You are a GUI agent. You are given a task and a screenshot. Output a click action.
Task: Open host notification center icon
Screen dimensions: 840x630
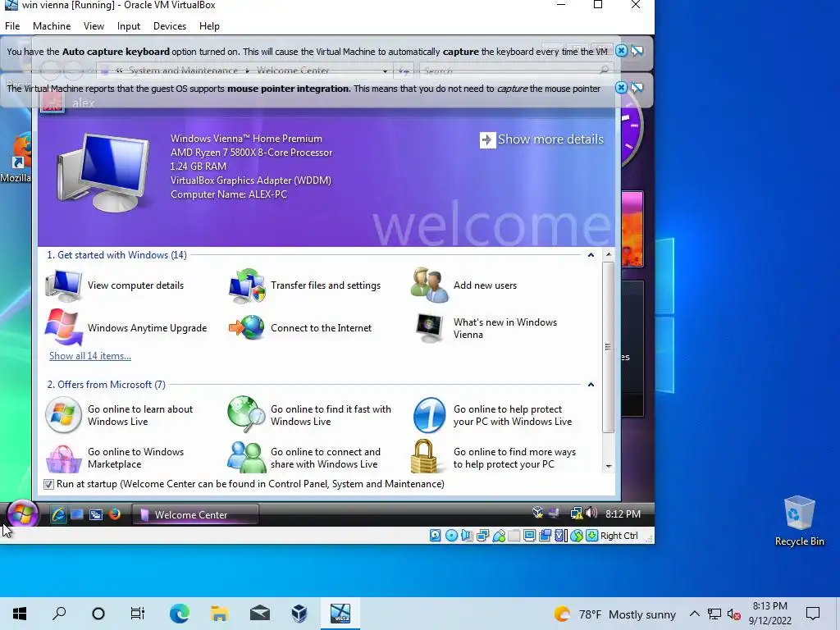813,614
